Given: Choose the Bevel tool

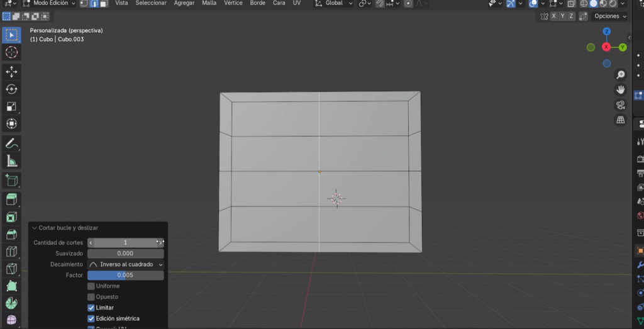Looking at the screenshot, I should coord(11,234).
